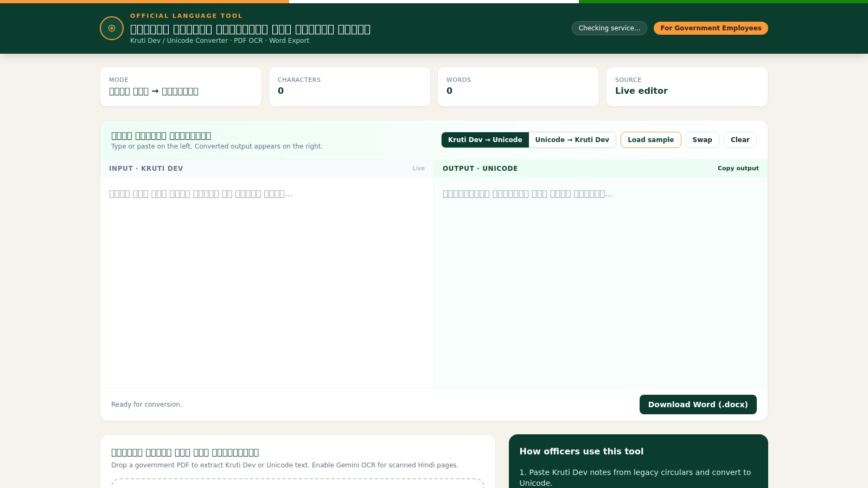Viewport: 868px width, 488px height.
Task: Select the Characters count card
Action: (x=349, y=87)
